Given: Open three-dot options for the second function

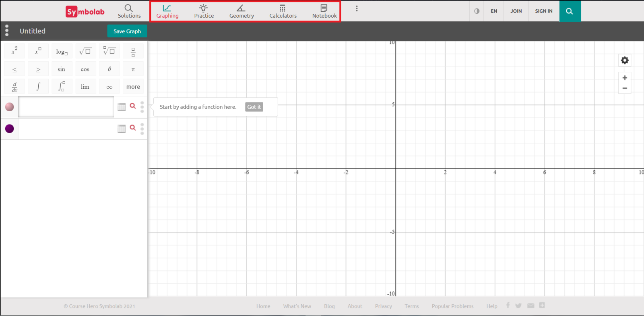Looking at the screenshot, I should [x=142, y=129].
